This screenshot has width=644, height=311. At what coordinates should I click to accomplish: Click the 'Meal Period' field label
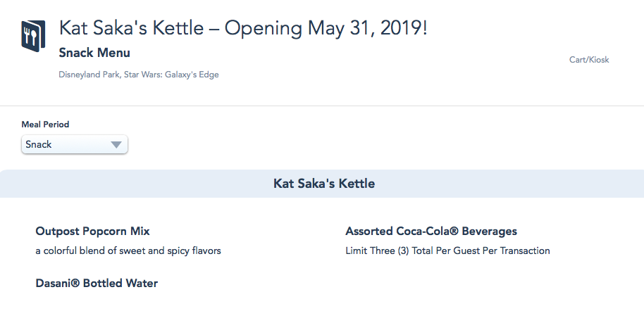pyautogui.click(x=45, y=125)
